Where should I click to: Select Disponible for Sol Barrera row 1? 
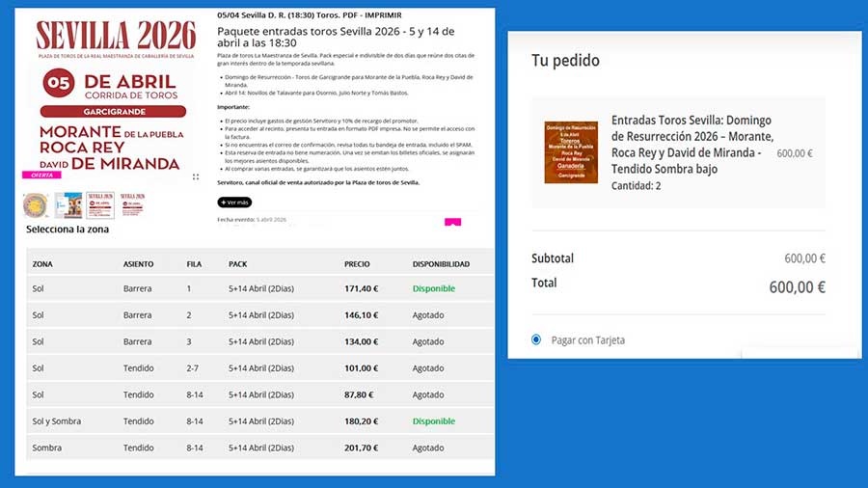click(x=433, y=288)
